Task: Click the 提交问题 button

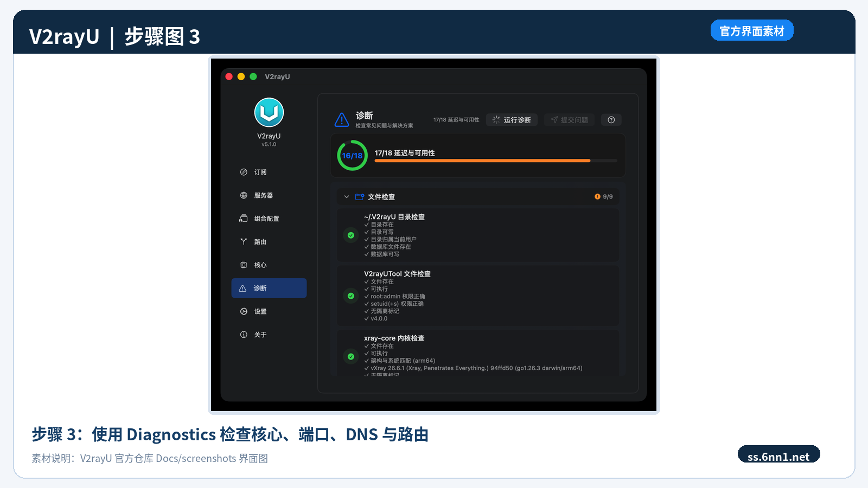Action: tap(569, 120)
